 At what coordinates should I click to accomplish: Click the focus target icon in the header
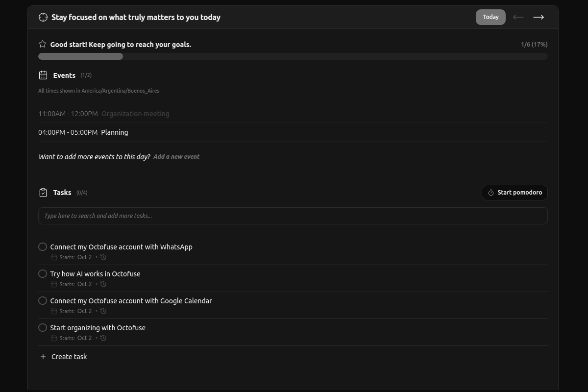43,17
